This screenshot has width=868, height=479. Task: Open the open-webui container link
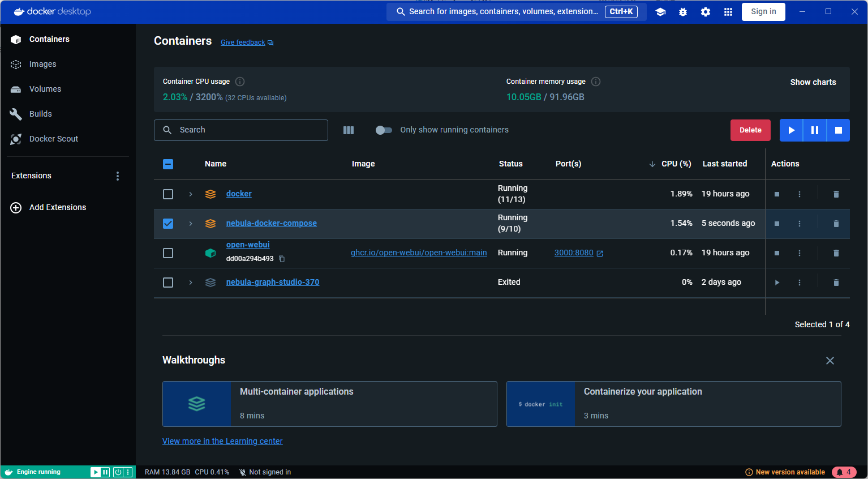(x=248, y=245)
